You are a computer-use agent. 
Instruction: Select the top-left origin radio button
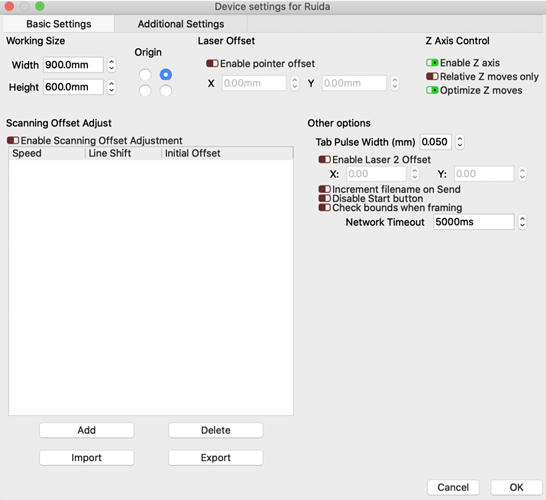point(145,75)
